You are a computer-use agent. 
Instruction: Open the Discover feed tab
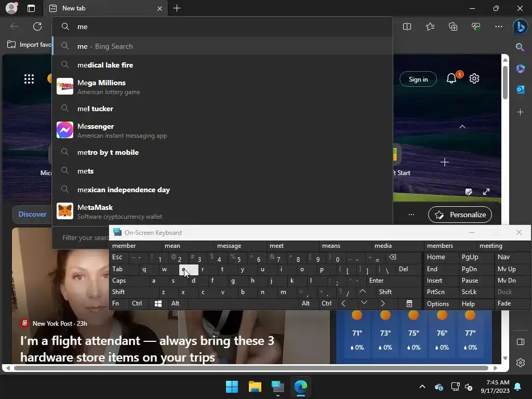[x=32, y=214]
